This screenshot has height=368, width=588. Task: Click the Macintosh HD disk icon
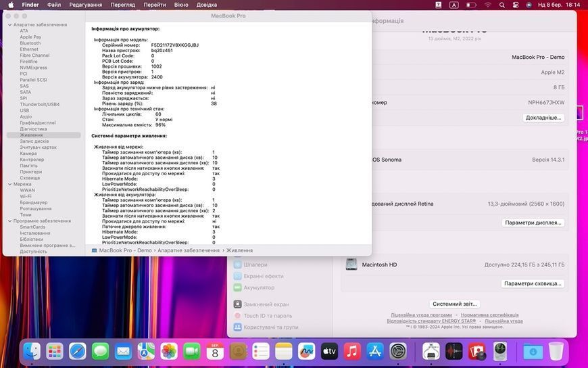click(351, 264)
